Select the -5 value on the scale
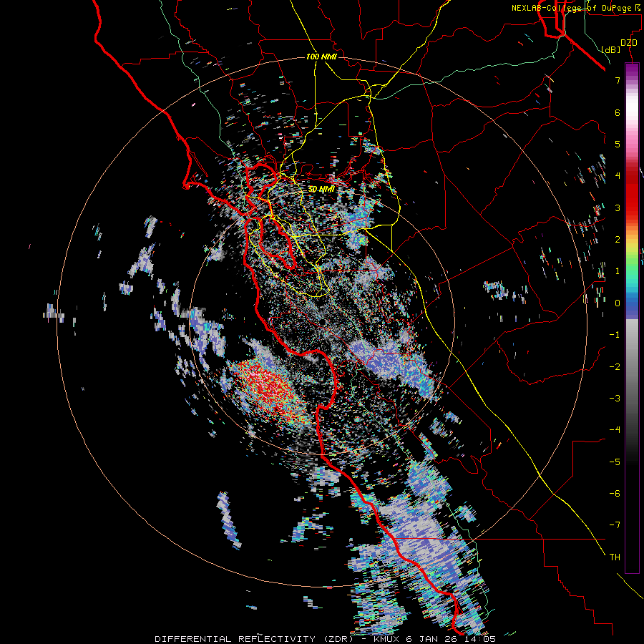The image size is (644, 644). point(615,462)
